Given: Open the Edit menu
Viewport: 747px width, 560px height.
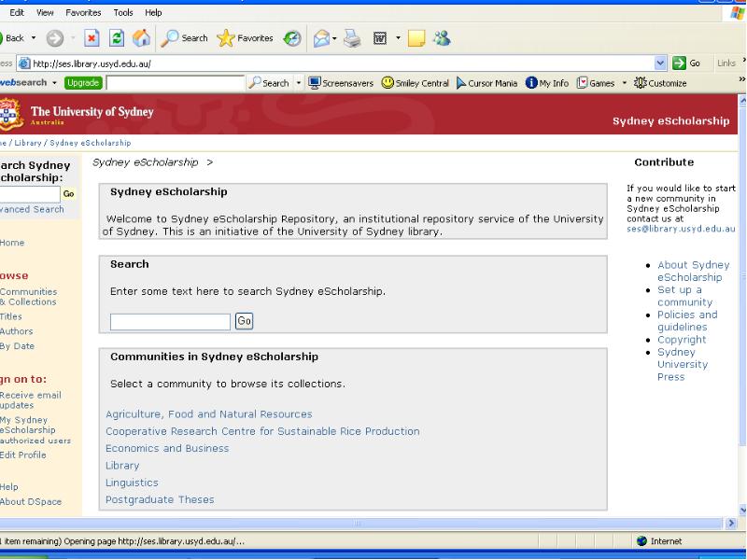Looking at the screenshot, I should 17,13.
